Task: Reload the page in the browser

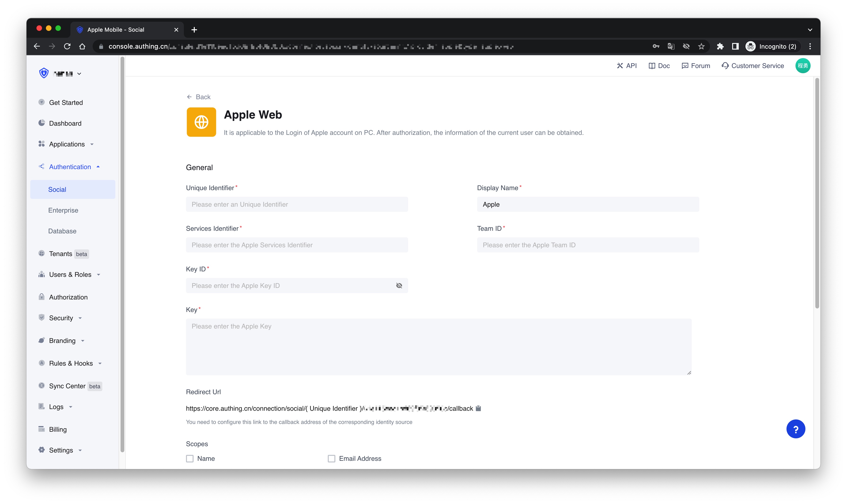Action: 67,47
